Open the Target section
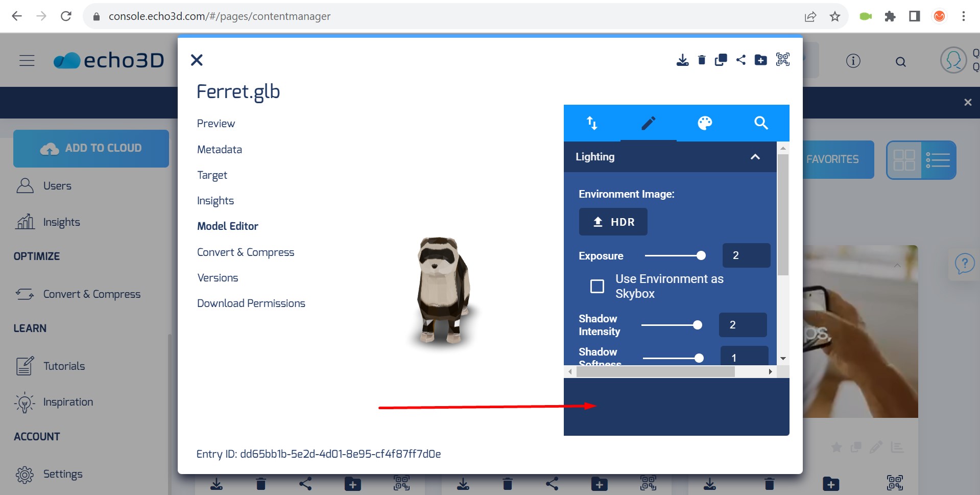 point(212,175)
